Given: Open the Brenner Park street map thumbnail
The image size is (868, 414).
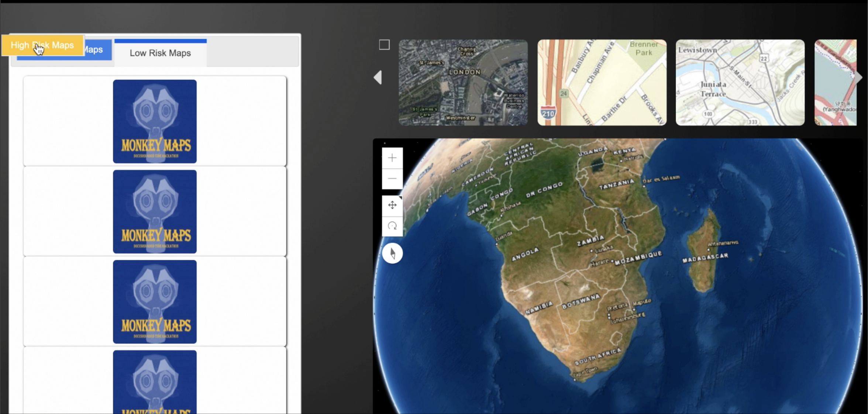Looking at the screenshot, I should pyautogui.click(x=602, y=82).
